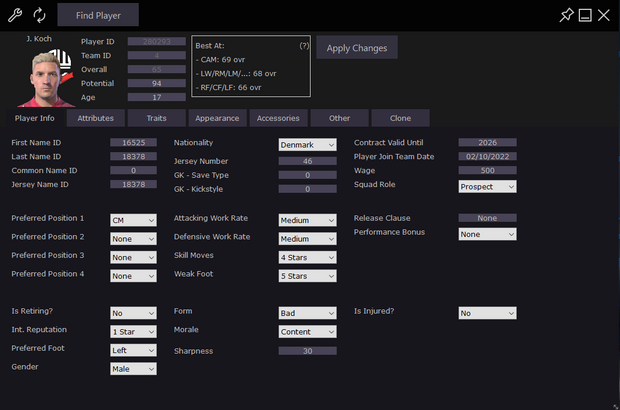The height and width of the screenshot is (410, 620).
Task: Expand the Skill Moves dropdown
Action: 307,257
